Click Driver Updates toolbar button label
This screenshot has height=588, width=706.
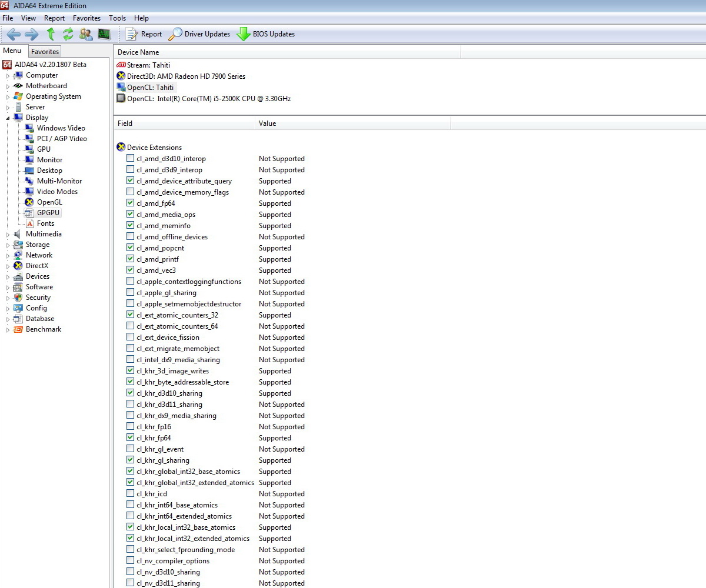pos(207,34)
